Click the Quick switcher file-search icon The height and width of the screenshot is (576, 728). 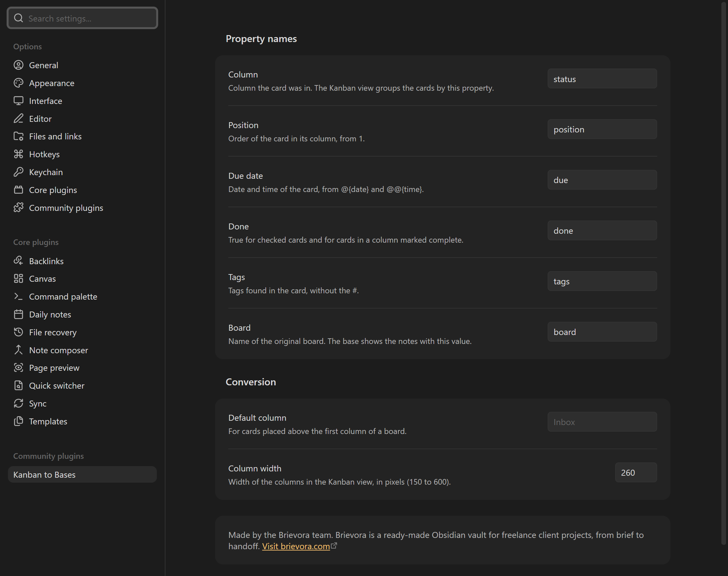tap(19, 385)
